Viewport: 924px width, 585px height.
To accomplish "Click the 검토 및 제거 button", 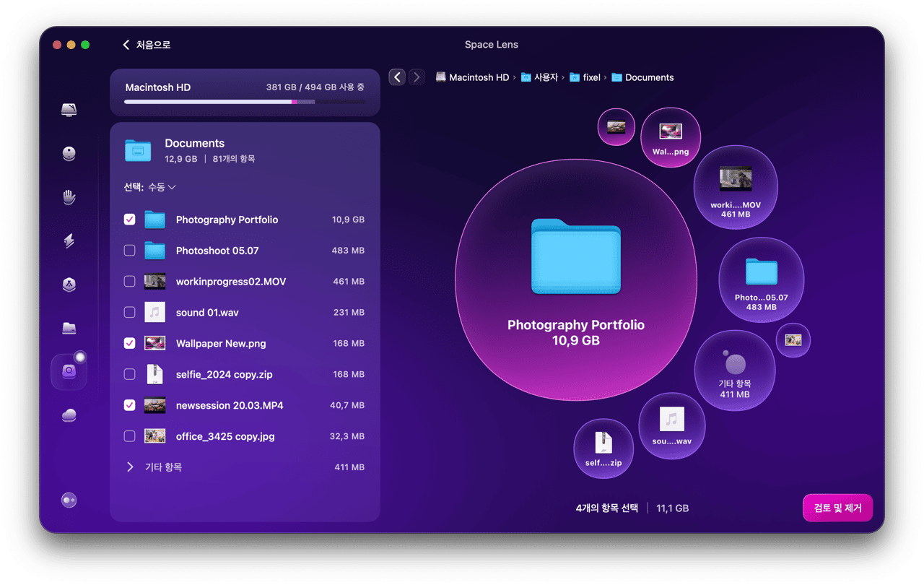I will pyautogui.click(x=837, y=508).
